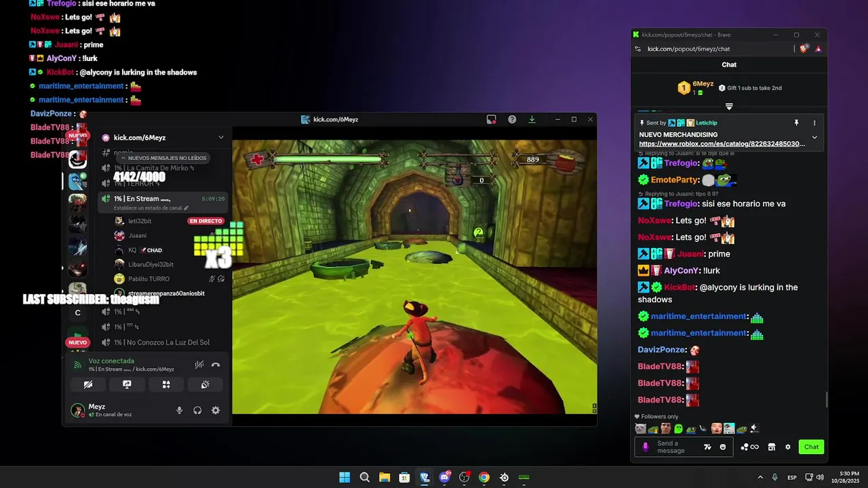Click user Pablito TURRO in voice list
Viewport: 868px width, 488px height.
pos(149,279)
